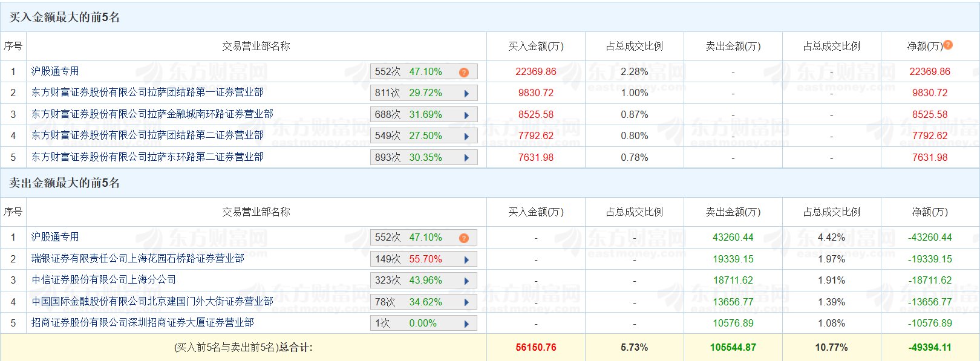Open 东方财富证券拉萨团结路第二证券营业部 link
This screenshot has height=361, width=980.
(x=148, y=135)
